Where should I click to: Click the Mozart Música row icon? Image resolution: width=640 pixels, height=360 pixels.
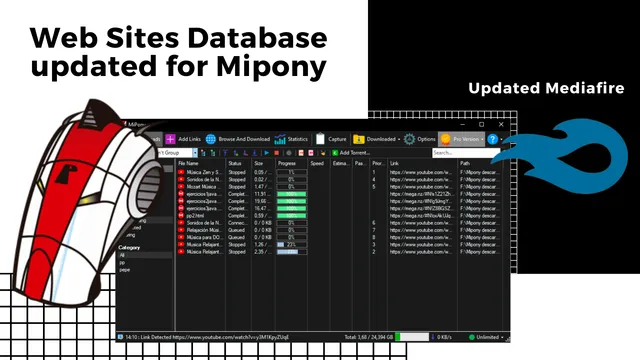coord(181,187)
